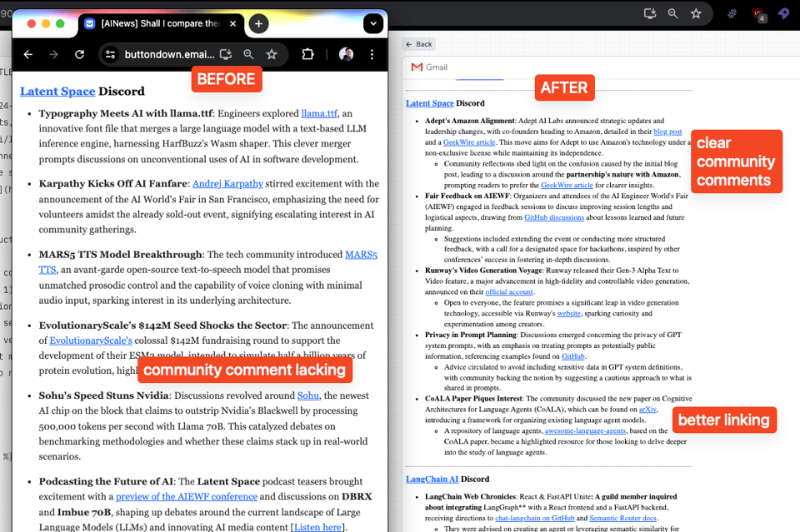Open a new tab with the plus button
Screen dimensions: 800x532
(258, 24)
